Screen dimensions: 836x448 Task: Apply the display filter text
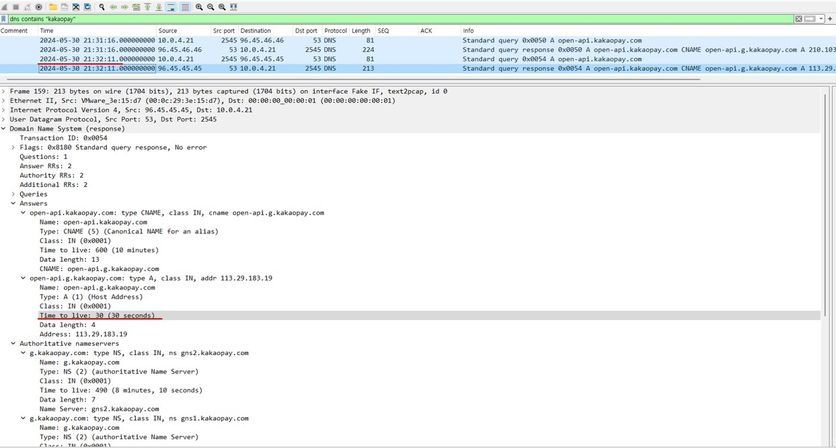tap(810, 19)
